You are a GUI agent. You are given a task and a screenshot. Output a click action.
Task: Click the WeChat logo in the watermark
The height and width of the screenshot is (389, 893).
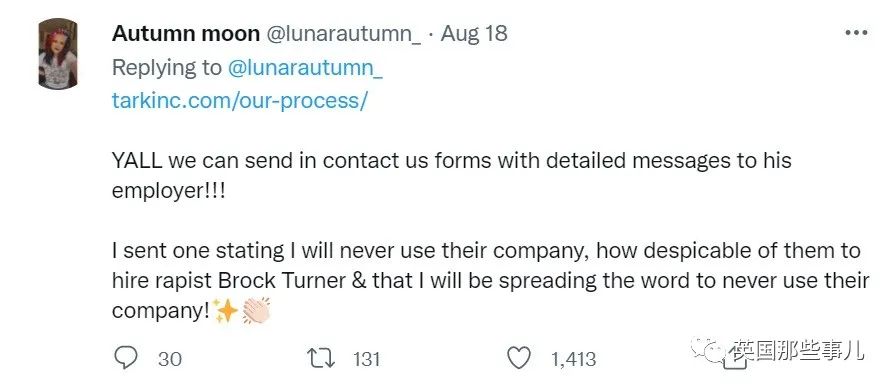click(x=707, y=350)
